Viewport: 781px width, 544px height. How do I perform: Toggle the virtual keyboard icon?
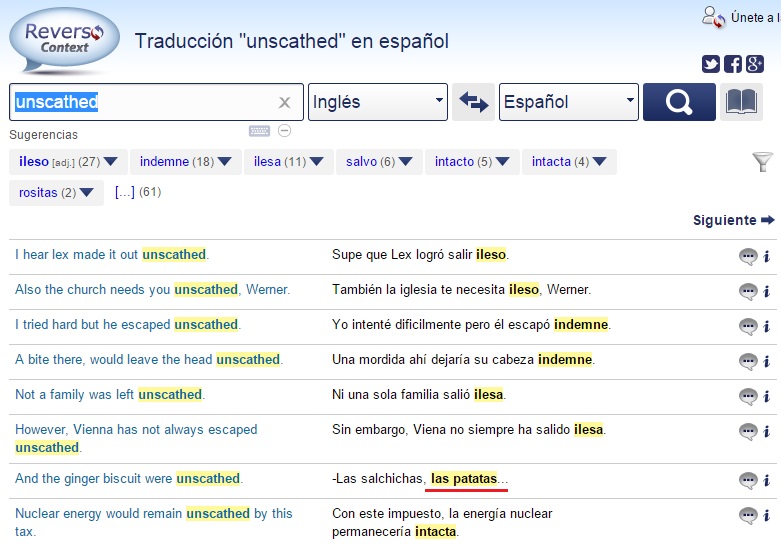pos(259,131)
